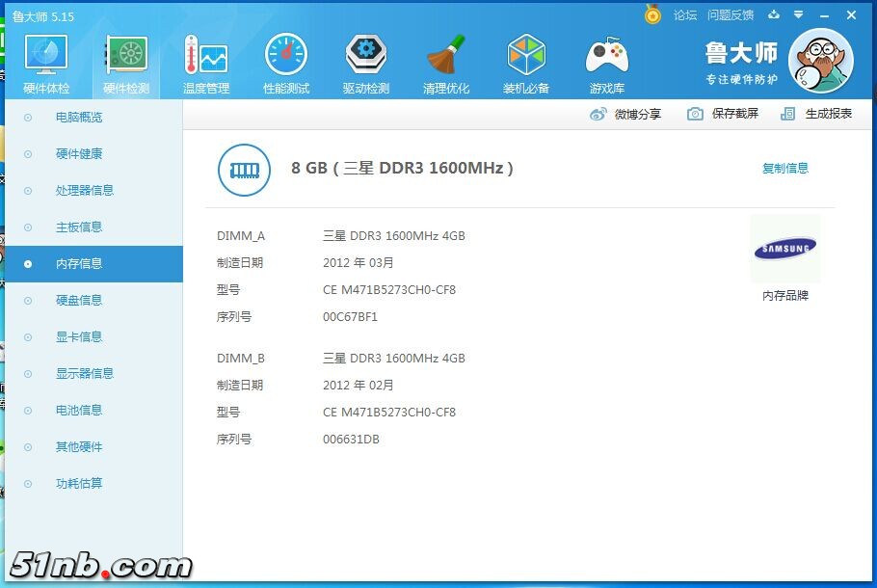Click 保存截屏 to save a screenshot
Image resolution: width=877 pixels, height=588 pixels.
(x=737, y=113)
